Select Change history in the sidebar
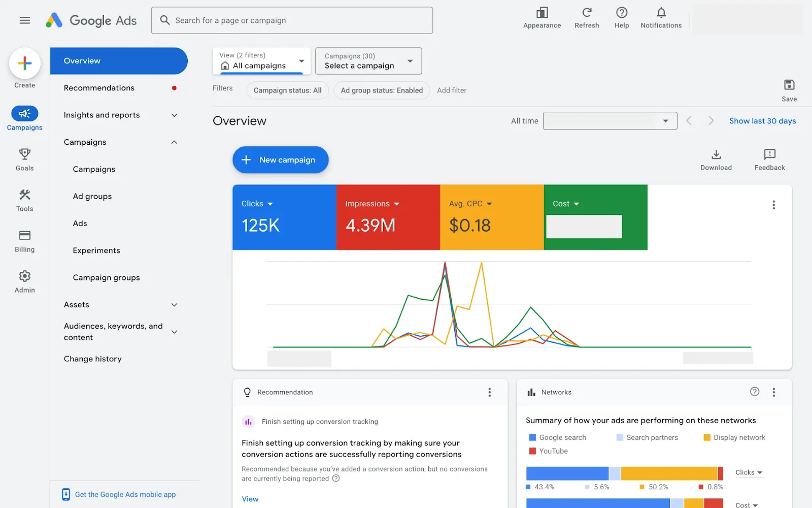Viewport: 812px width, 508px height. point(92,359)
